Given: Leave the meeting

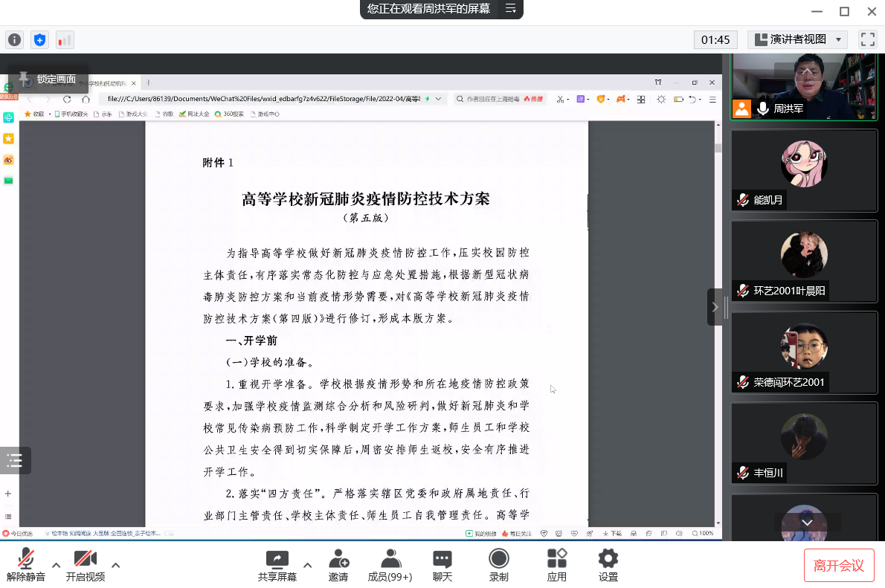Looking at the screenshot, I should click(838, 566).
